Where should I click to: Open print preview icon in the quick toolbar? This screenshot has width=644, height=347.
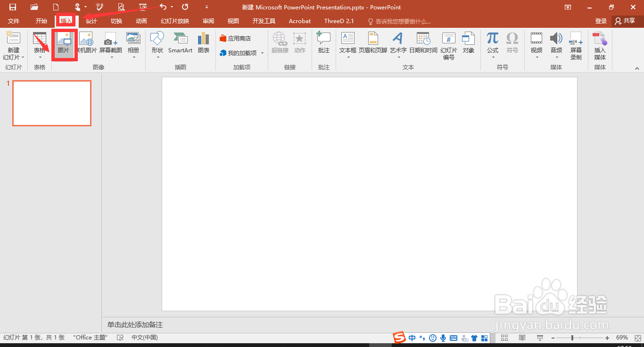click(121, 7)
